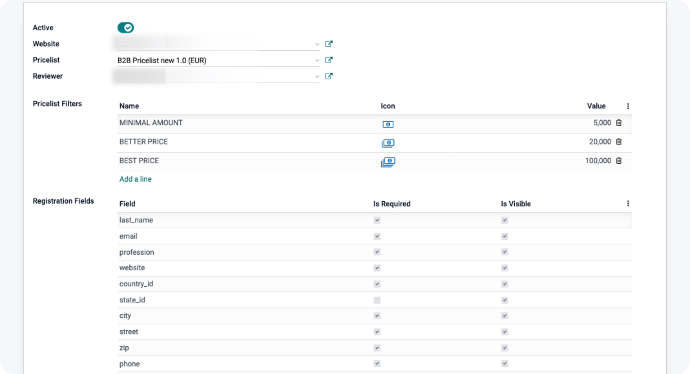
Task: Select the MINIMAL AMOUNT name cell
Action: coord(151,123)
